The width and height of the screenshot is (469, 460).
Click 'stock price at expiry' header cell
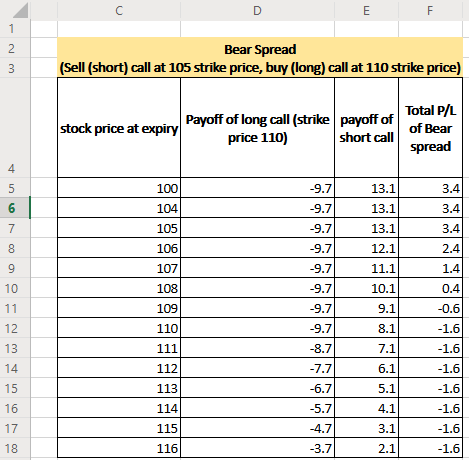pos(119,128)
